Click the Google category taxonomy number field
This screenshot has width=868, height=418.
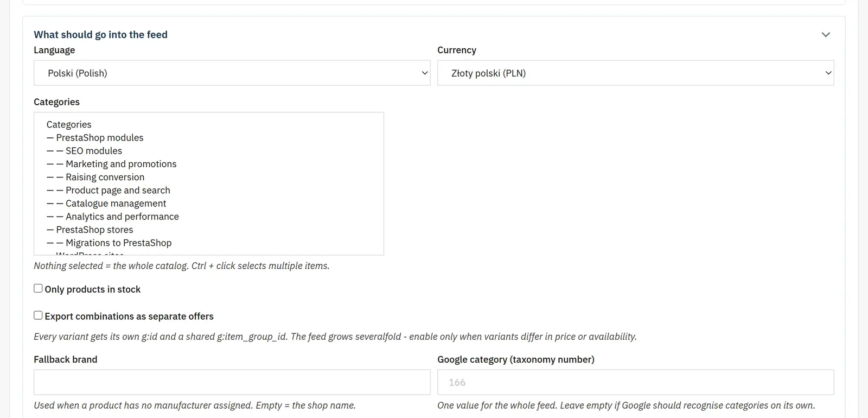coord(636,382)
